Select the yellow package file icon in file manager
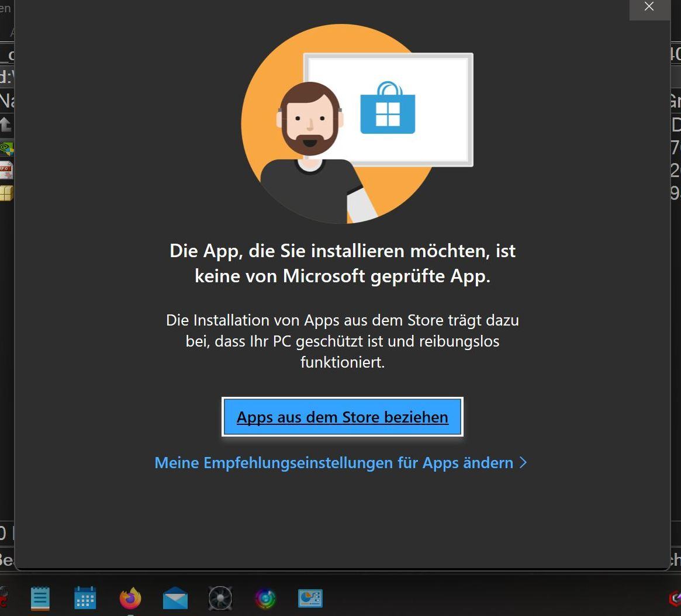681x616 pixels. [6, 193]
